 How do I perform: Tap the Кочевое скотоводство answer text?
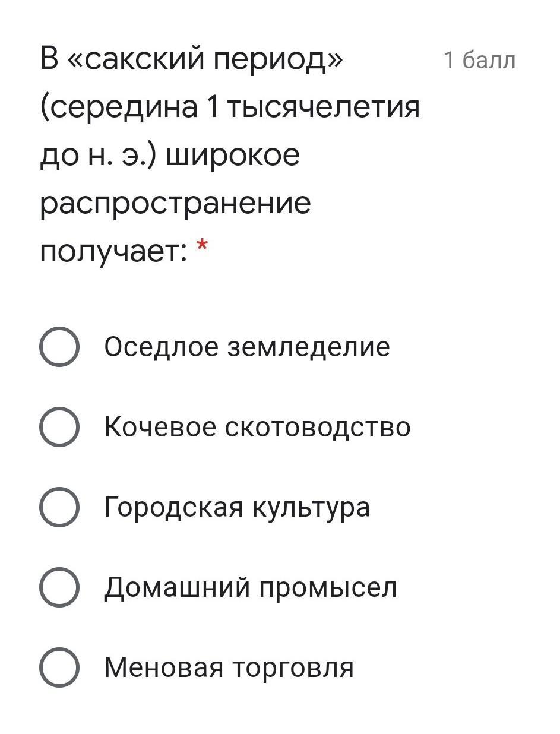coord(257,427)
